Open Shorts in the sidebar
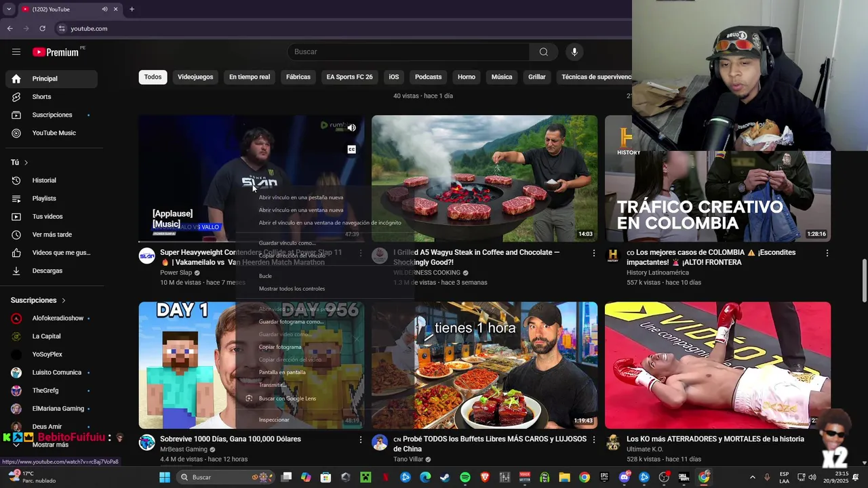Viewport: 868px width, 488px height. 52,97
